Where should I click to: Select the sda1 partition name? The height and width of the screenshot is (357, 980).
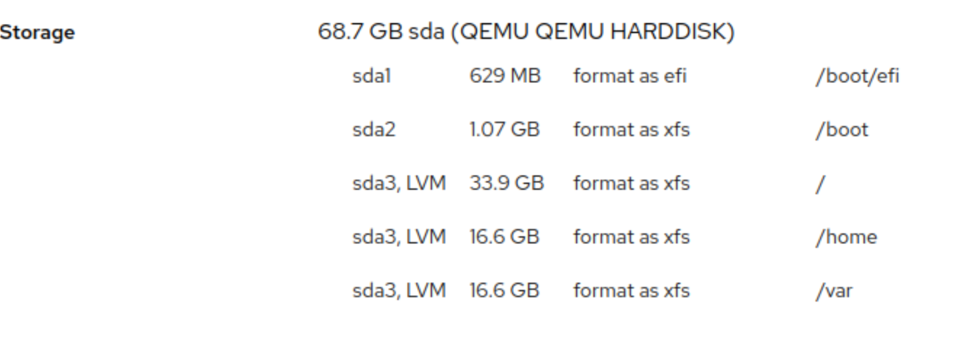point(371,76)
